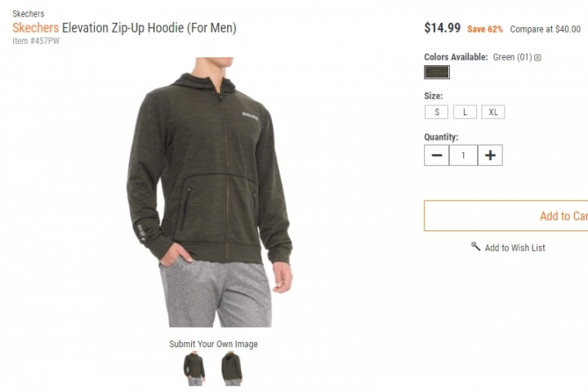The width and height of the screenshot is (588, 392).
Task: View the front view hoodie thumbnail
Action: [194, 368]
